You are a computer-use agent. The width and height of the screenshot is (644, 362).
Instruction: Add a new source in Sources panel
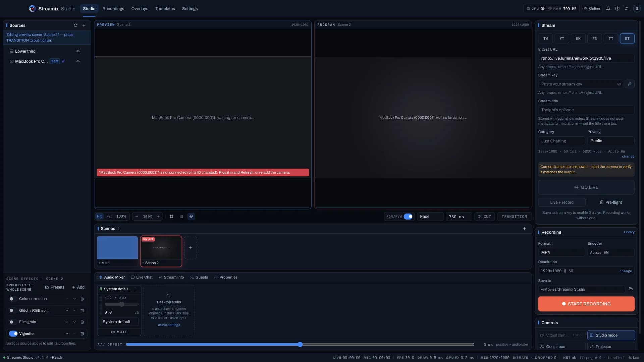tap(84, 25)
